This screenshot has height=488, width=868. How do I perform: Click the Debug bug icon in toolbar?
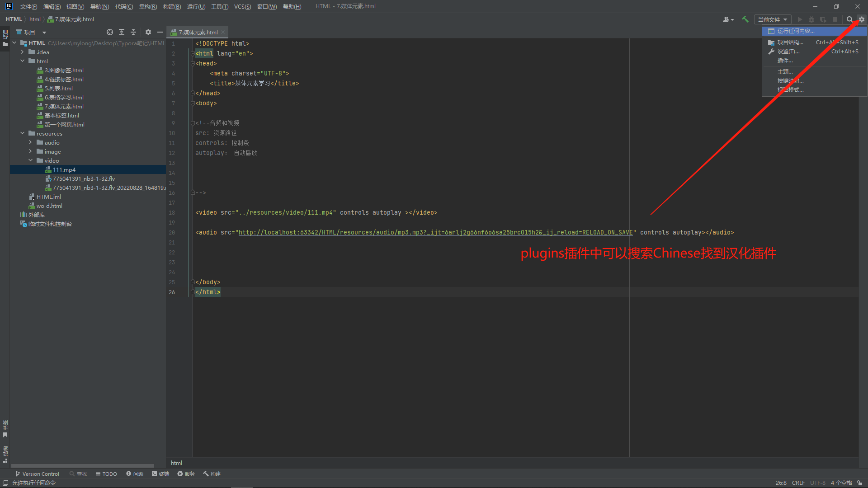811,19
